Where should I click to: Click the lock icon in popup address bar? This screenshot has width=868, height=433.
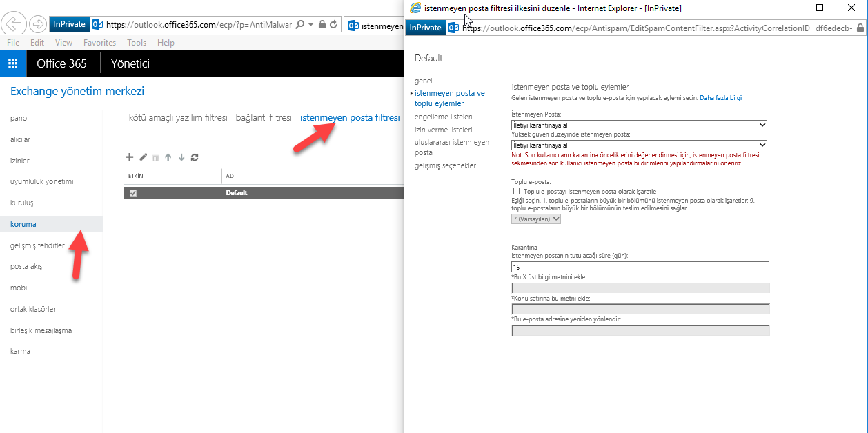tap(859, 28)
